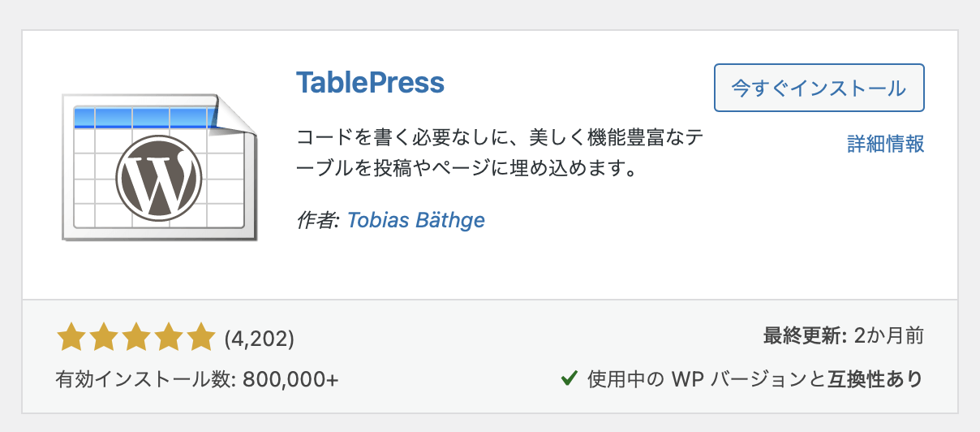This screenshot has height=432, width=980.
Task: Open the 詳細情報 link
Action: [886, 145]
